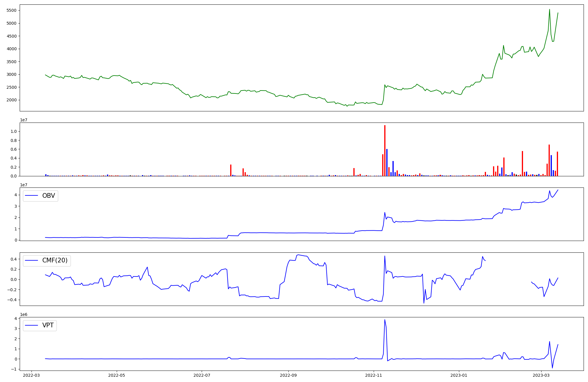Click the 1e7 exponent above volume chart

point(24,120)
